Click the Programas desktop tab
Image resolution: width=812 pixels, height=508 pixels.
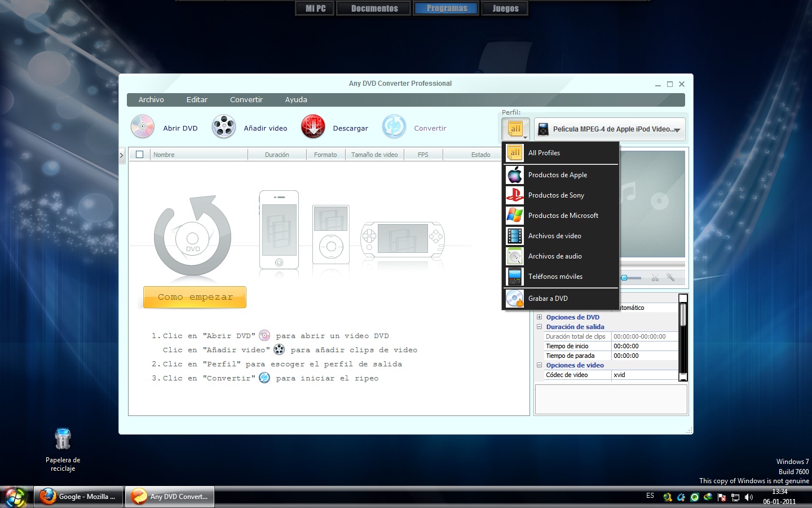(x=447, y=8)
